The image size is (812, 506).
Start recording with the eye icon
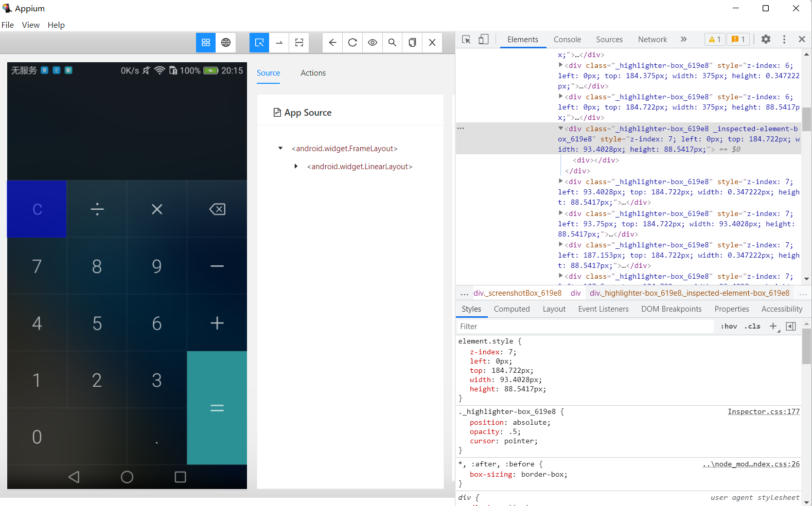[x=373, y=43]
